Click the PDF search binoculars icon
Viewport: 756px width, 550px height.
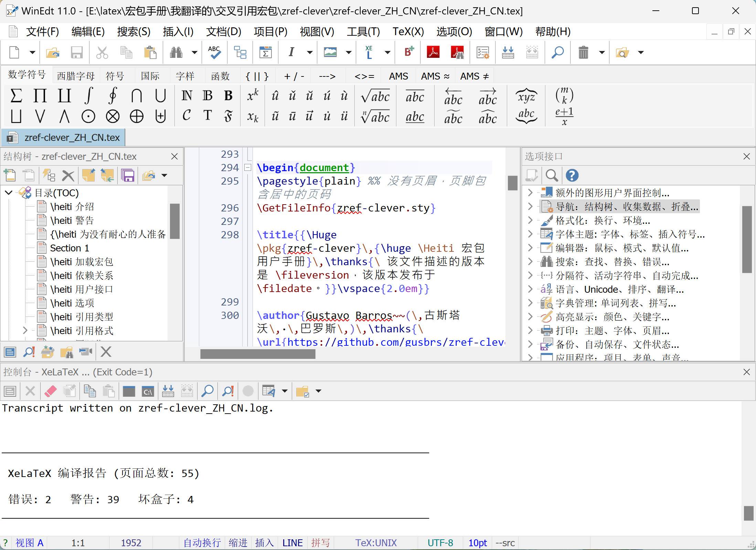[457, 53]
